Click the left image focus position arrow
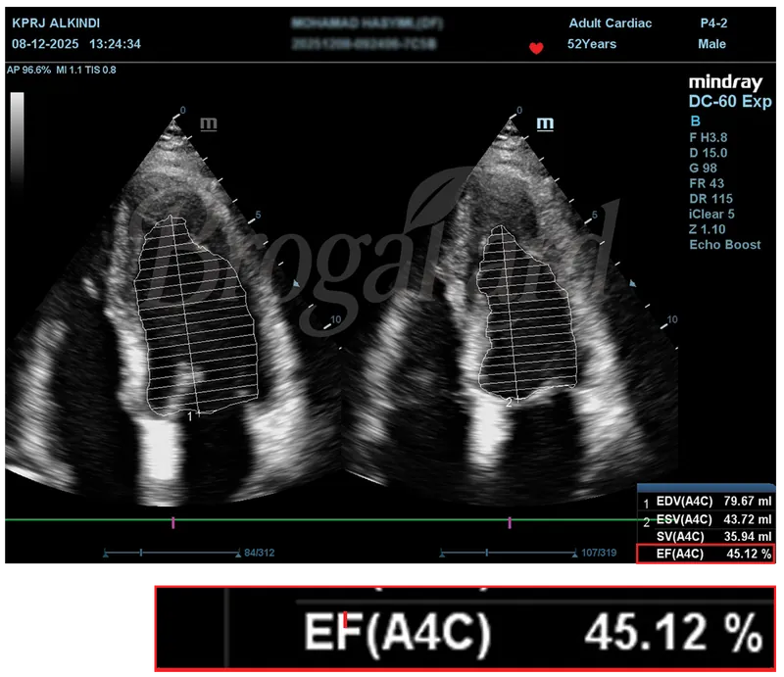The height and width of the screenshot is (677, 784). click(296, 283)
